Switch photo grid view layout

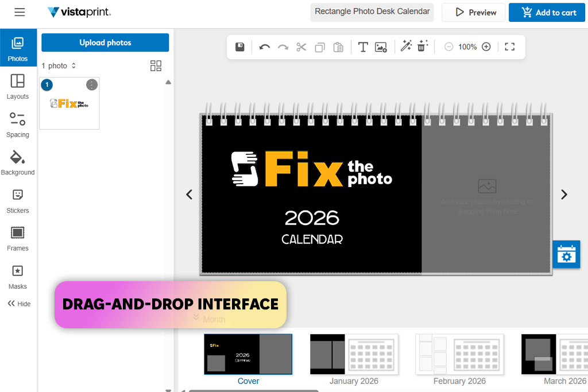coord(156,65)
